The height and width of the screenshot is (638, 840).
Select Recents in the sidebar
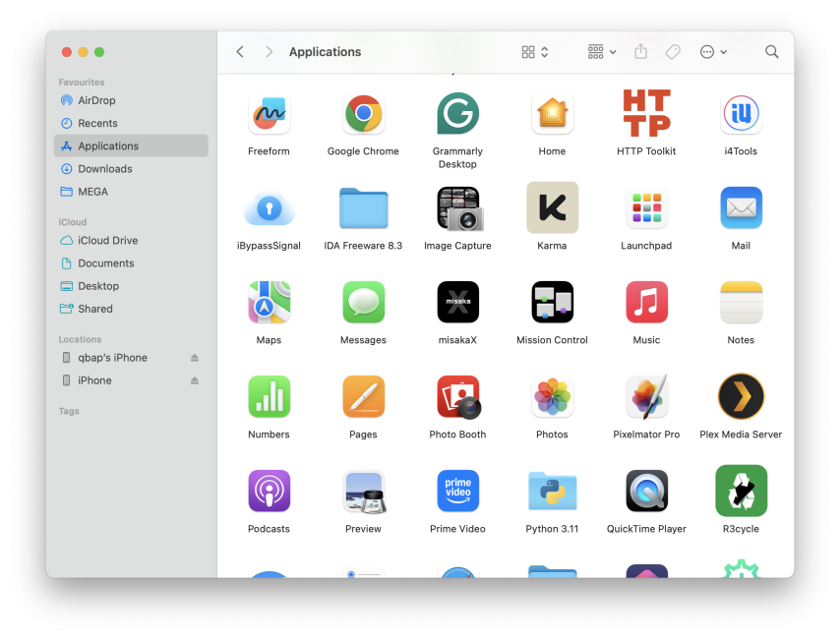coord(131,123)
